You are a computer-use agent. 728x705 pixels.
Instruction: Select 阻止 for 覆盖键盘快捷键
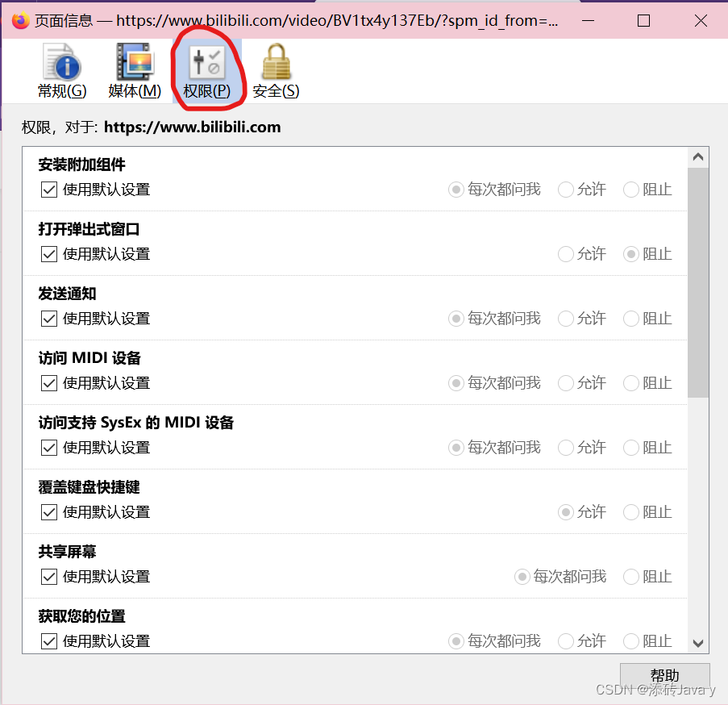tap(631, 512)
